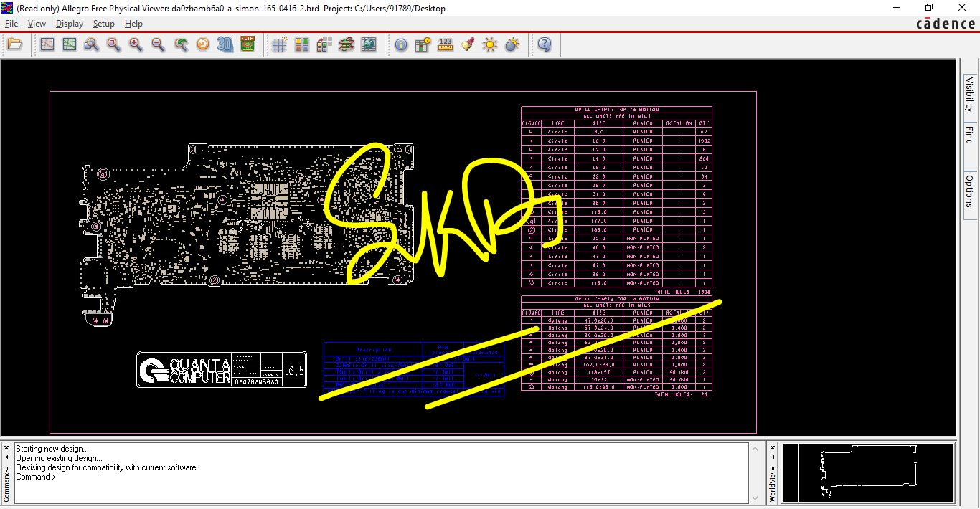
Task: Open the color dialog icon
Action: [x=302, y=44]
